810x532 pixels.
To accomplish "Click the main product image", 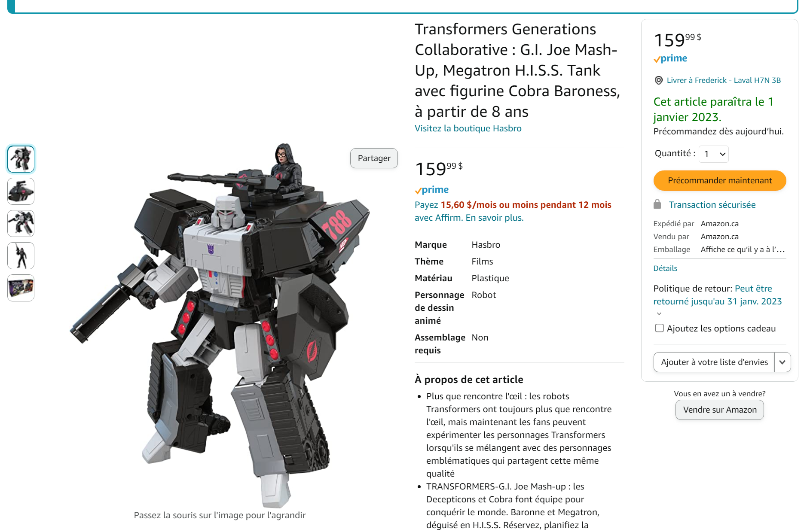I will coord(220,326).
